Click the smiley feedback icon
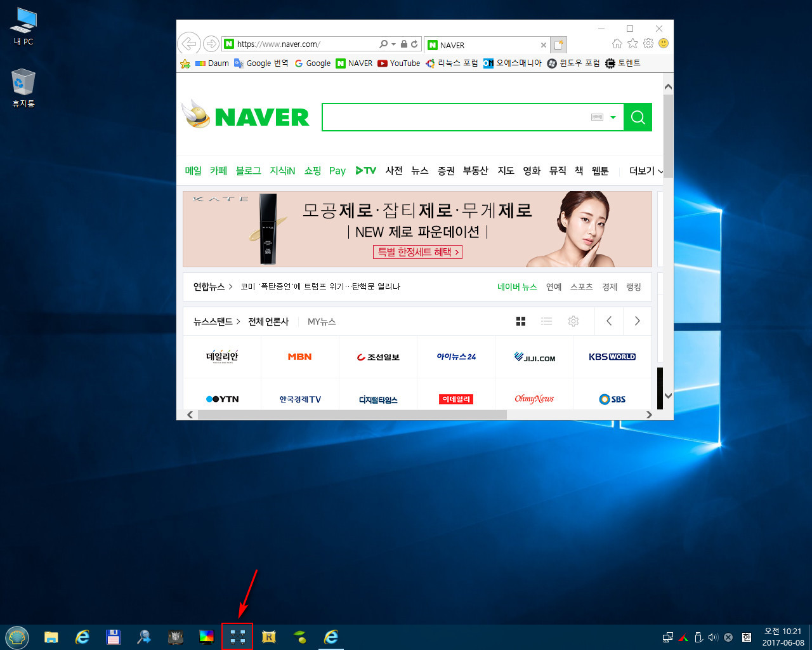Viewport: 812px width, 650px height. (x=664, y=43)
